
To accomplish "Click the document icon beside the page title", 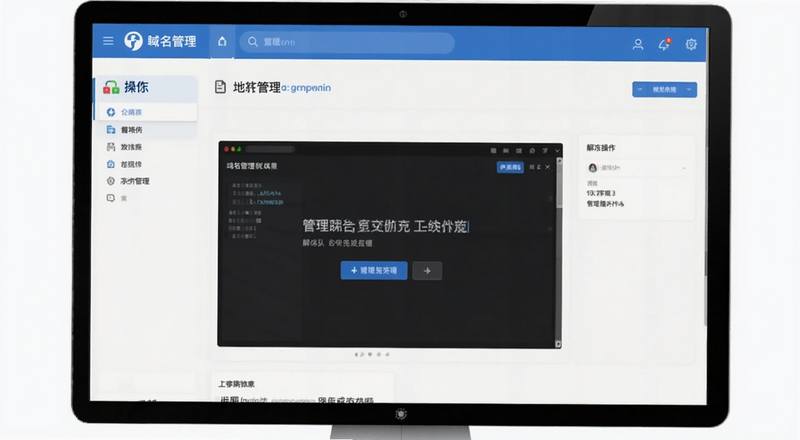I will coord(220,87).
